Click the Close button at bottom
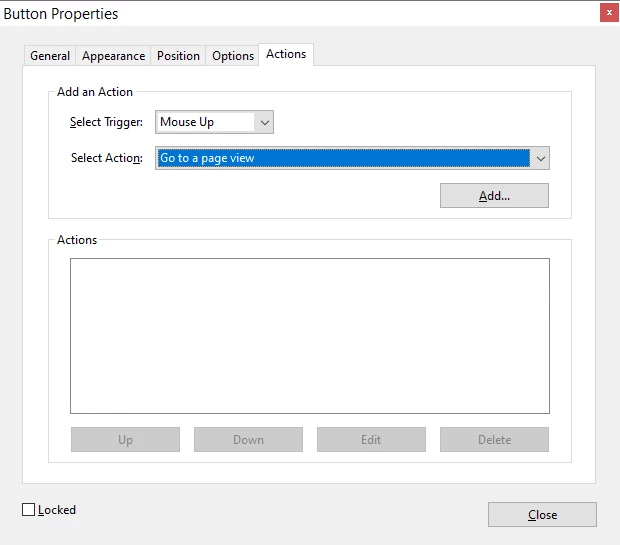This screenshot has height=545, width=620. point(542,515)
